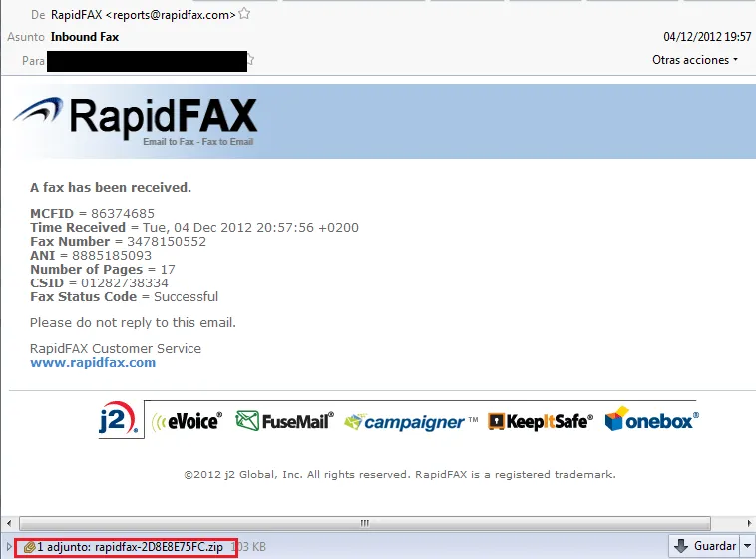Open the Guardar dropdown arrow
The image size is (756, 559).
[748, 546]
